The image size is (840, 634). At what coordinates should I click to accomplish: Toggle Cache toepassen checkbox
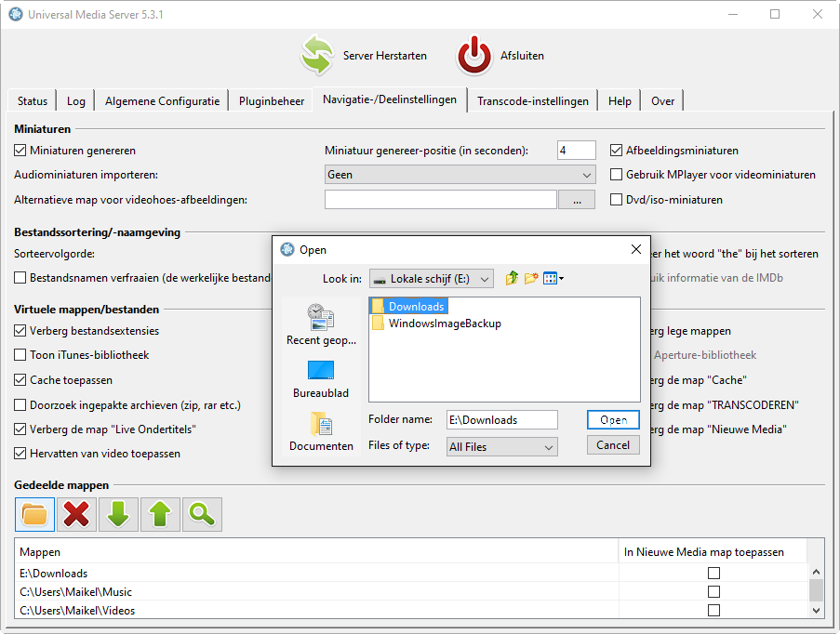(x=20, y=380)
